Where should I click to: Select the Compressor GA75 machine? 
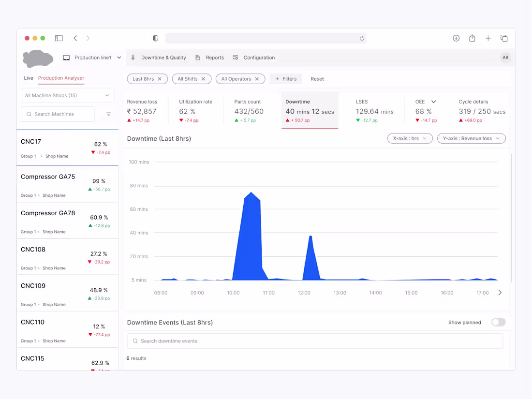68,184
